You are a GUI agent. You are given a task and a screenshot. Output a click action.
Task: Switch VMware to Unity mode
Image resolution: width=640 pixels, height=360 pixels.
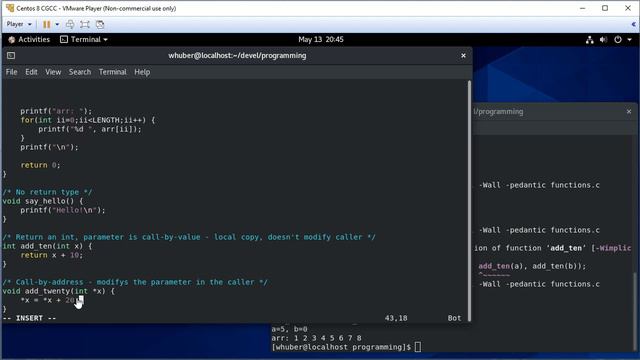point(100,24)
